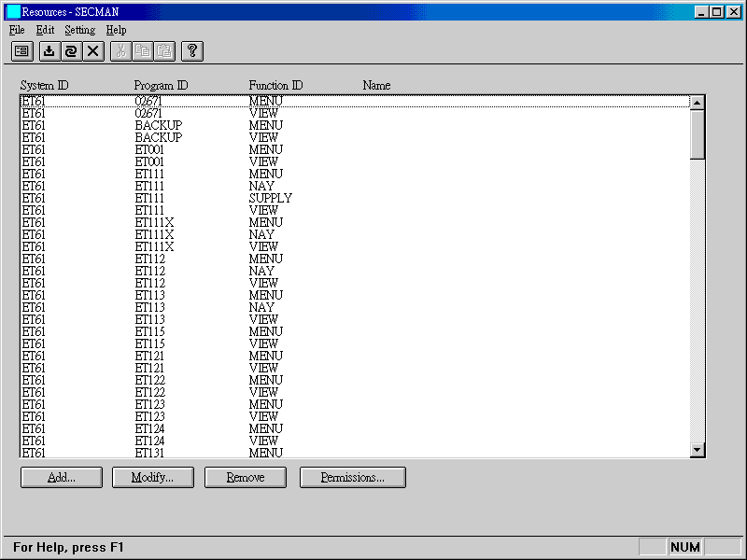Click the X delete toolbar icon
The height and width of the screenshot is (560, 747).
tap(92, 51)
